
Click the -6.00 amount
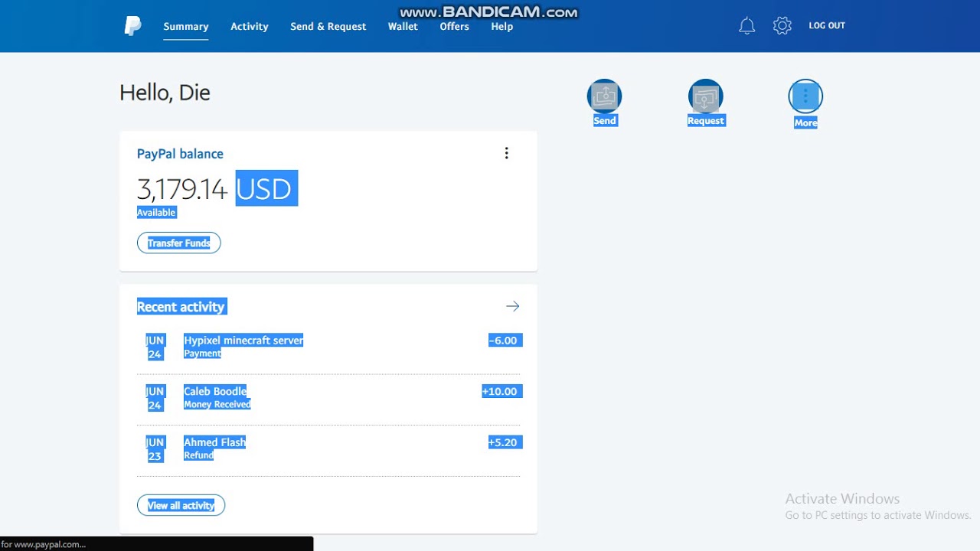(x=505, y=341)
